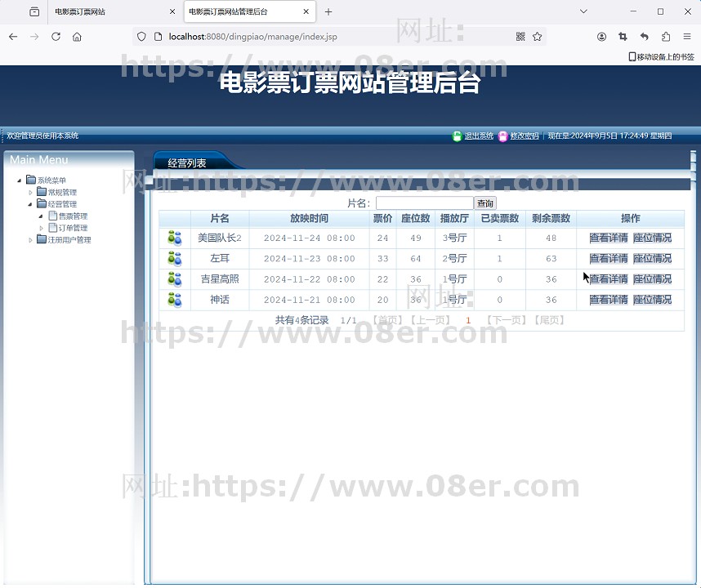Open the 移动设备上的书签 bookmarks folder
701x588 pixels.
tap(662, 56)
